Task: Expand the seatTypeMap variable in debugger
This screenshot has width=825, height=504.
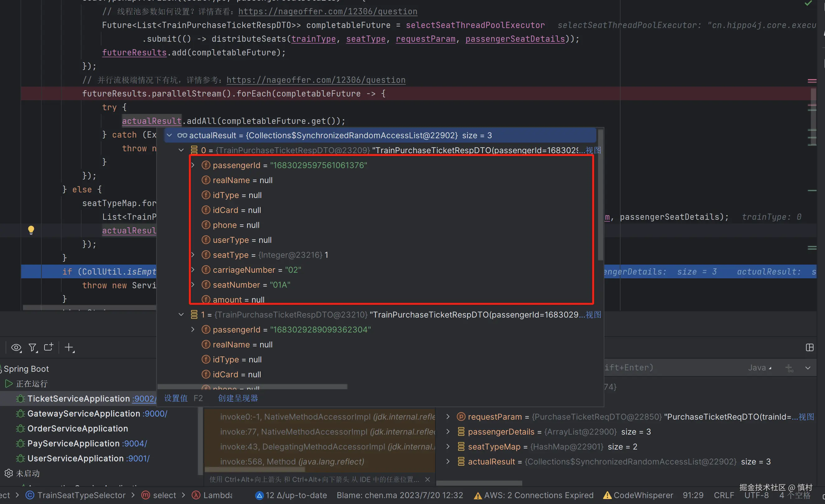Action: click(448, 447)
